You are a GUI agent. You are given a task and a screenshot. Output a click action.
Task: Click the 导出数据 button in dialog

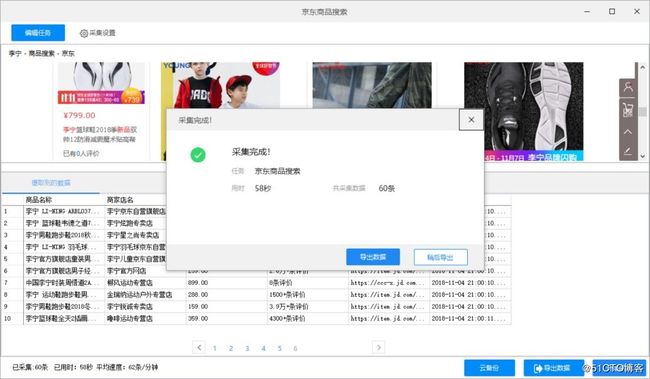tap(373, 257)
